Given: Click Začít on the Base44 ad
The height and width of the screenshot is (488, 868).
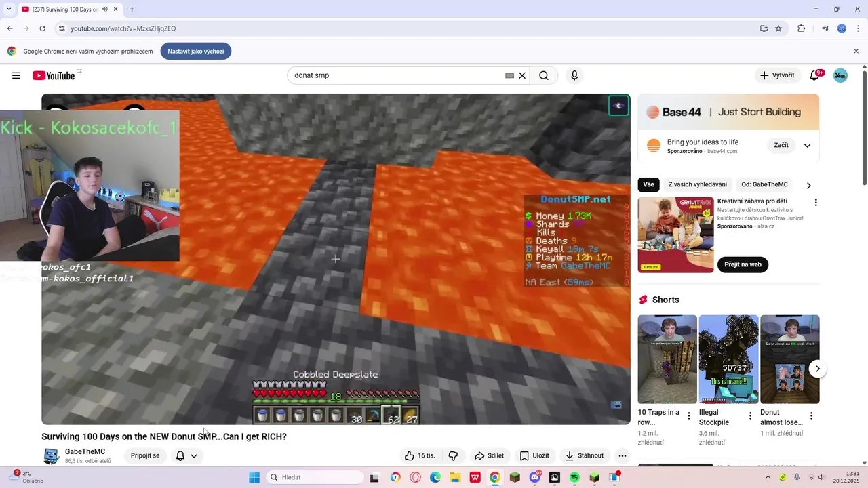Looking at the screenshot, I should [781, 145].
